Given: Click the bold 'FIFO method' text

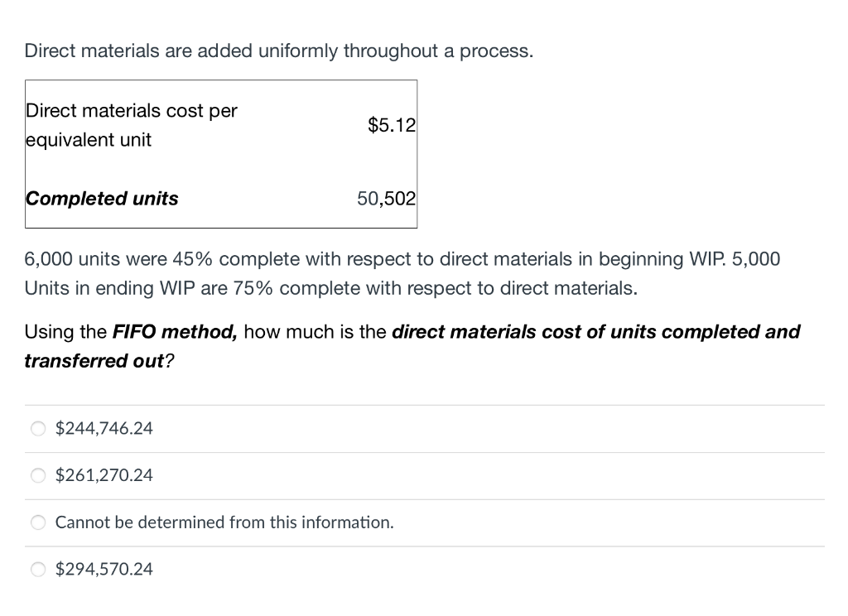Looking at the screenshot, I should (175, 332).
